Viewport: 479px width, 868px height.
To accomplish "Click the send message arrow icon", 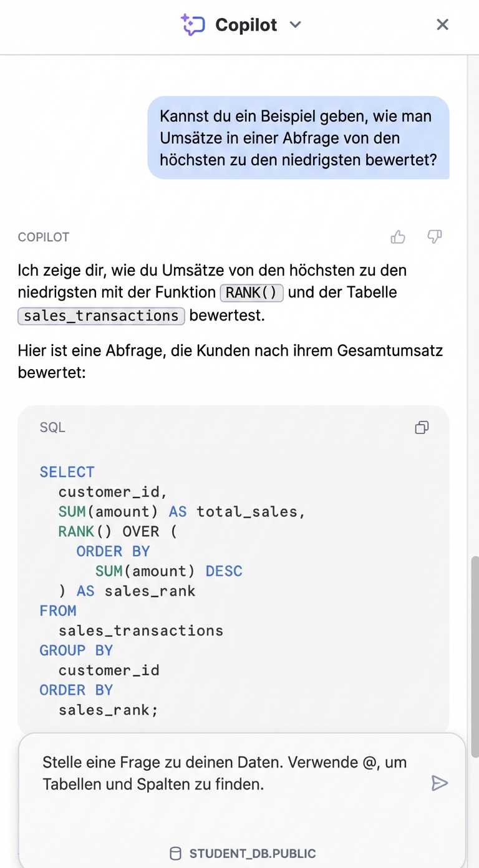I will (x=441, y=783).
